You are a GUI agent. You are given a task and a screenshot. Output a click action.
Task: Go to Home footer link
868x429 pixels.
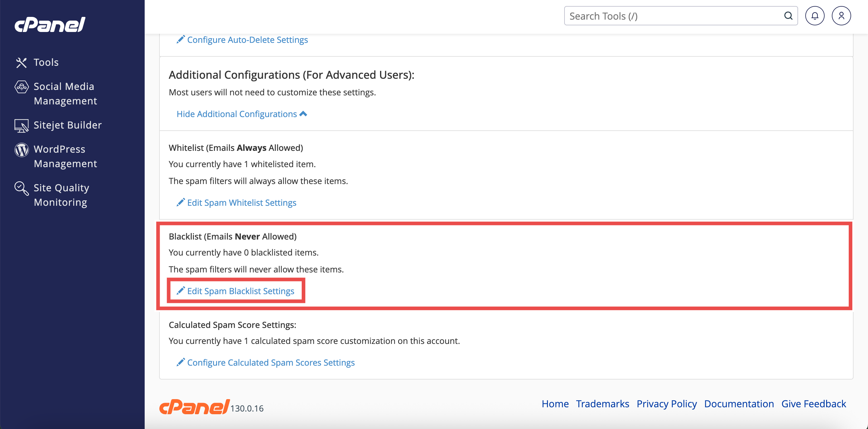(555, 404)
